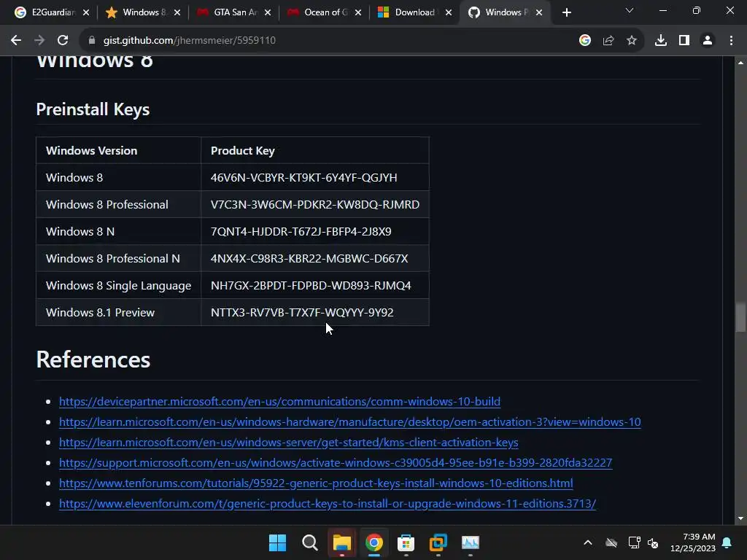747x560 pixels.
Task: Click the OneDrive cloud tray icon
Action: (611, 542)
